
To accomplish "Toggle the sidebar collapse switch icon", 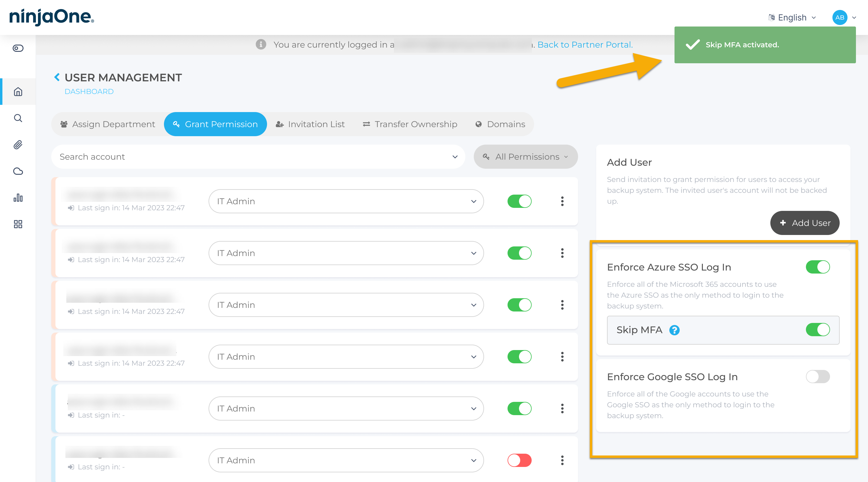I will tap(18, 48).
